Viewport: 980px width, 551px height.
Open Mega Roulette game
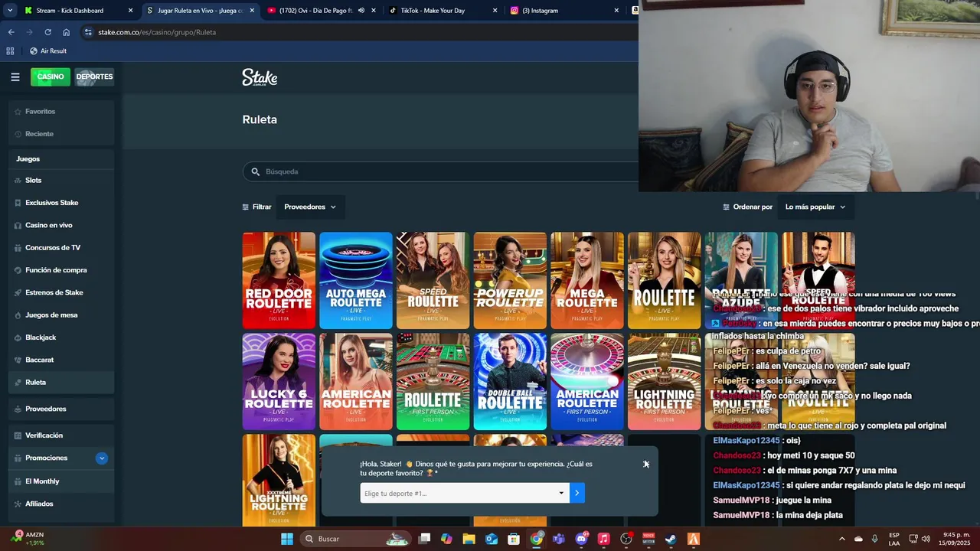587,281
